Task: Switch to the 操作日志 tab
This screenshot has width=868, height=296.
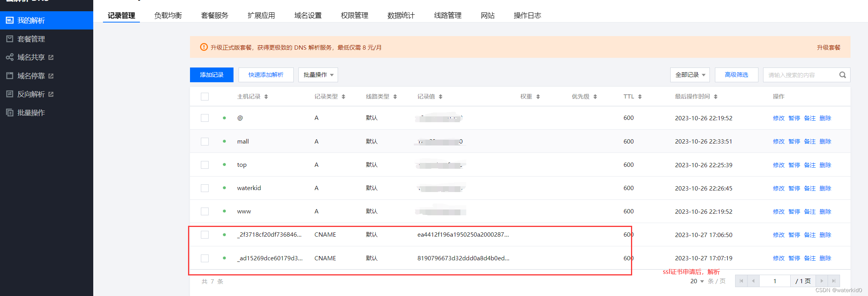Action: (x=527, y=16)
